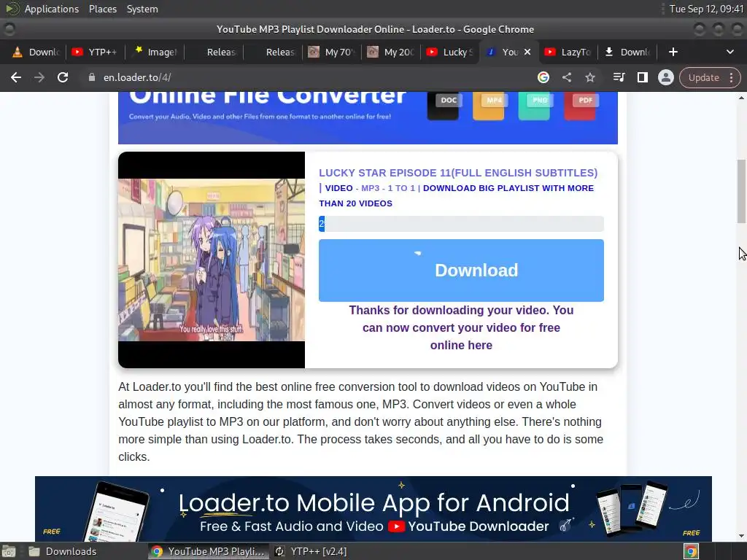
Task: Click the Lucky Star video thumbnail
Action: point(212,260)
